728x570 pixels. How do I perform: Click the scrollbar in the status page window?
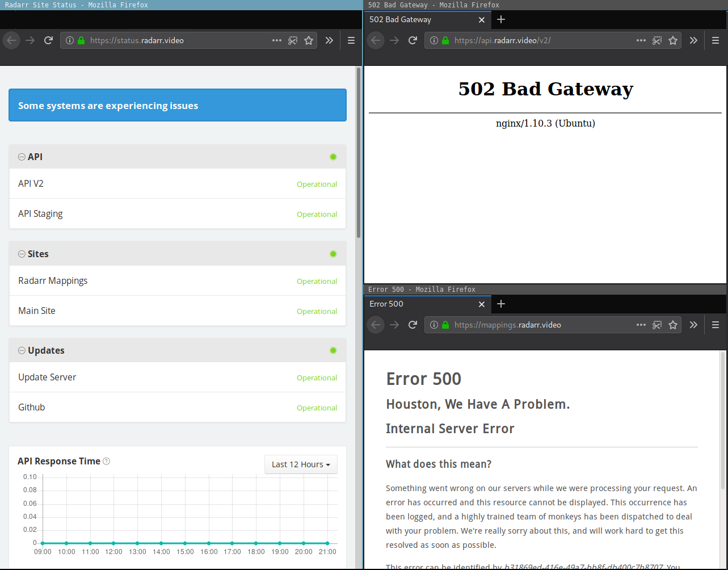[x=358, y=148]
